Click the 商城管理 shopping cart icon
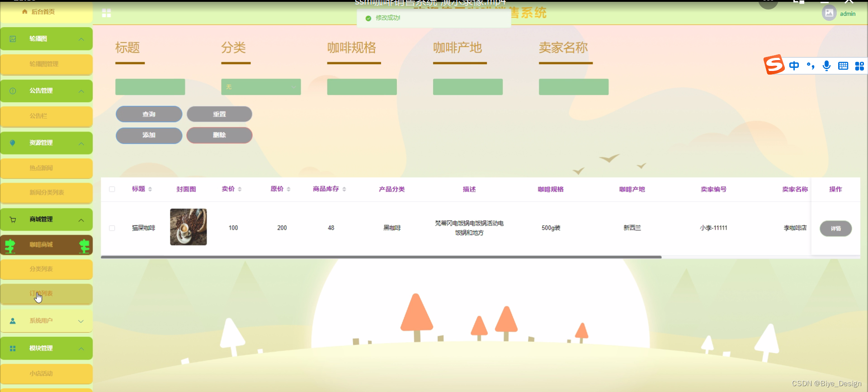868x392 pixels. [x=13, y=220]
